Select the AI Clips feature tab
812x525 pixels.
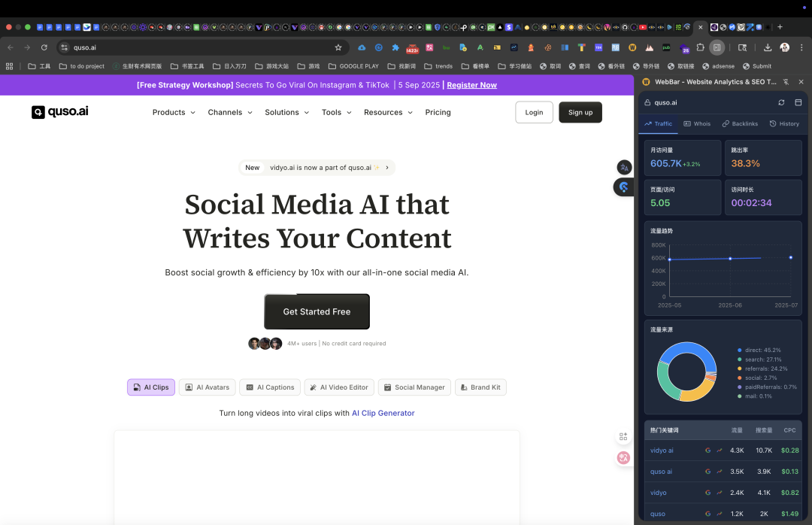click(x=151, y=387)
